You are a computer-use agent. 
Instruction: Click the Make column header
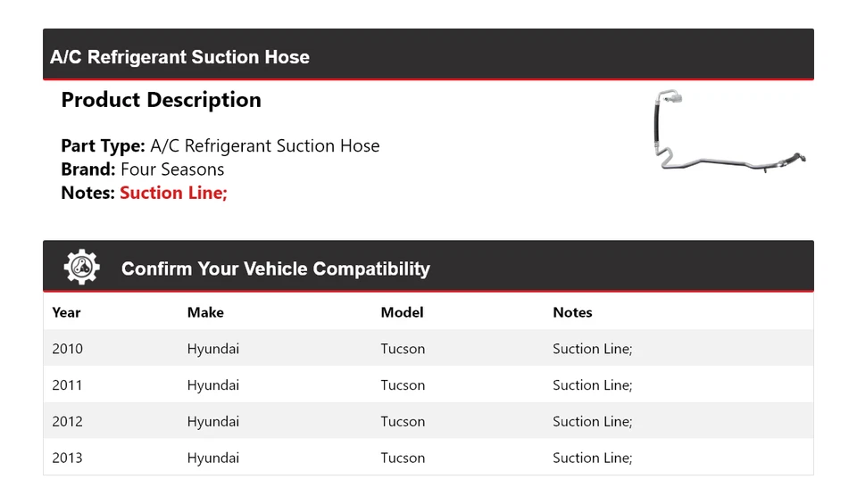[205, 312]
